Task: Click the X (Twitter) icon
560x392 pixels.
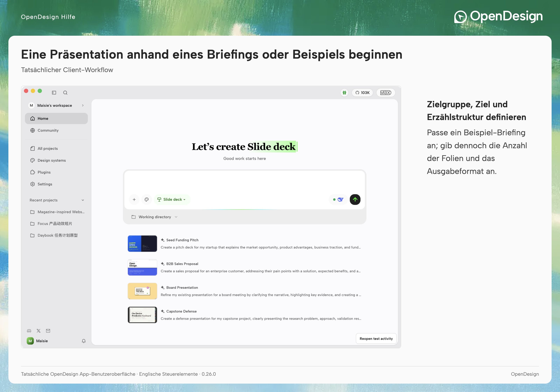Action: coord(38,331)
